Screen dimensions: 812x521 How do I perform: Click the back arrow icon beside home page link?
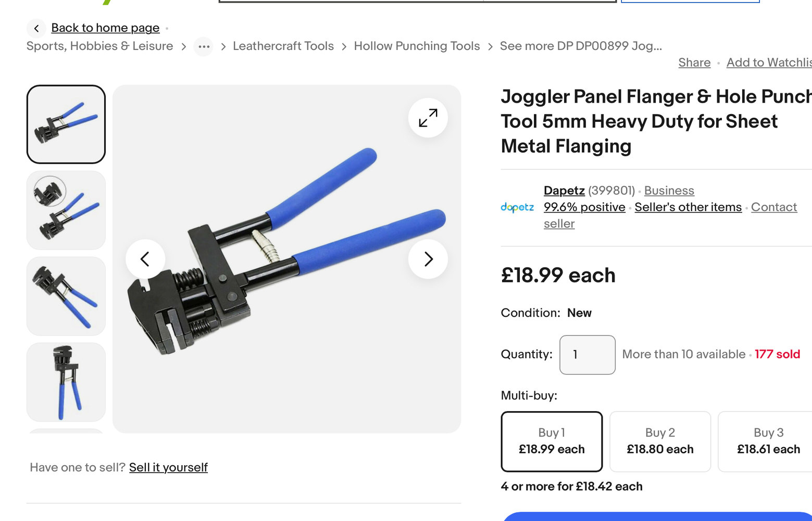click(x=36, y=28)
